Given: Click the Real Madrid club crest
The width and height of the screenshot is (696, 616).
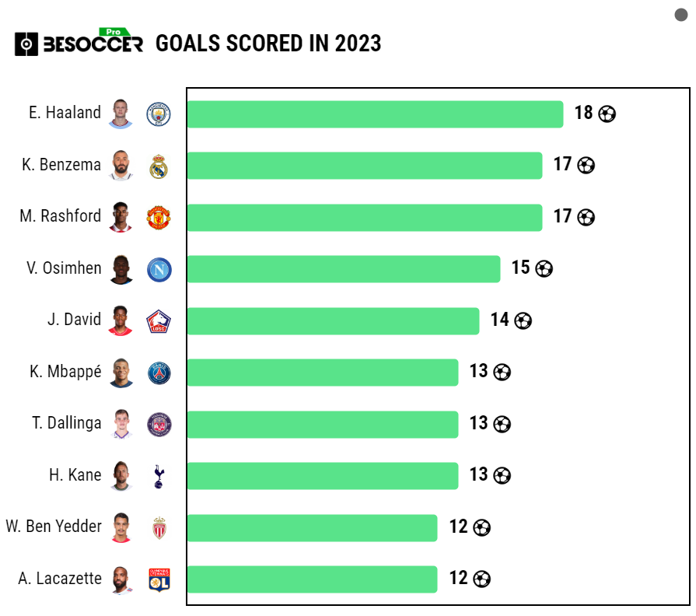Looking at the screenshot, I should click(159, 166).
